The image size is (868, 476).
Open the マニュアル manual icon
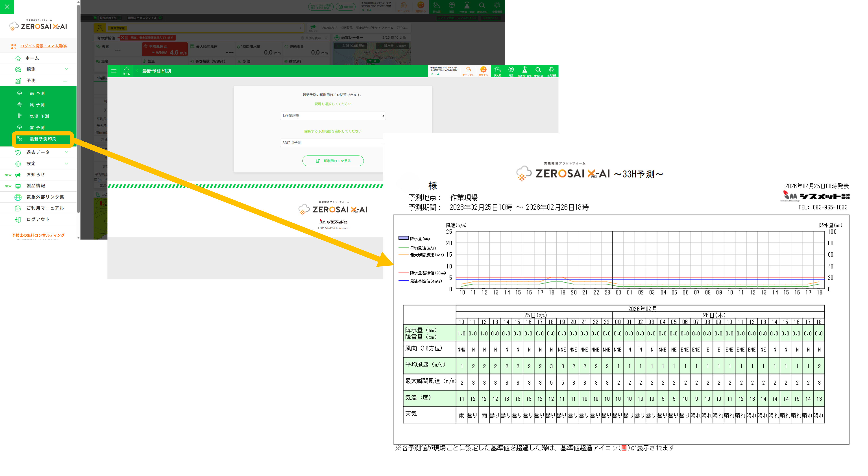468,71
